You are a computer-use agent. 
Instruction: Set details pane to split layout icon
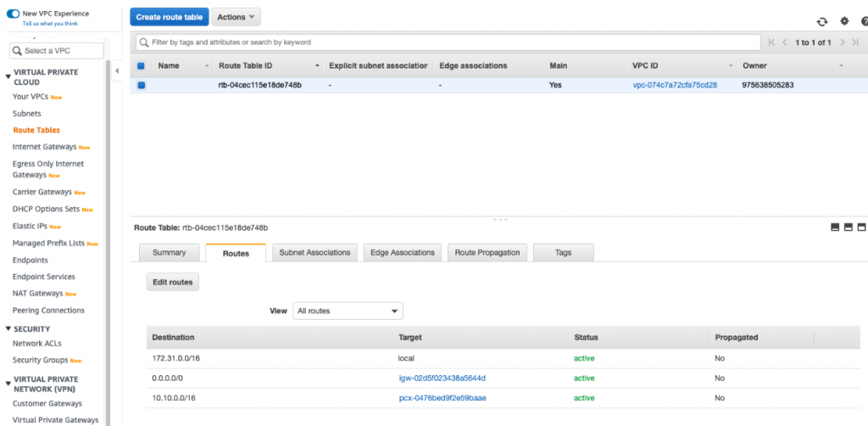coord(848,227)
